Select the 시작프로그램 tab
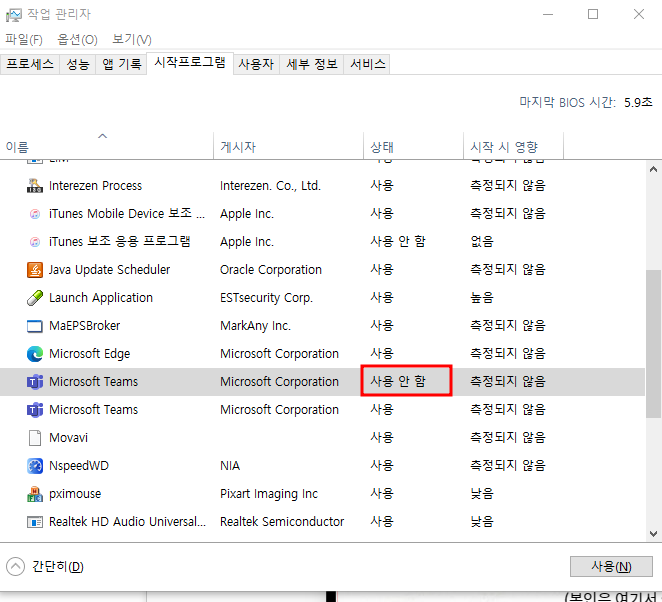The height and width of the screenshot is (602, 662). 190,62
